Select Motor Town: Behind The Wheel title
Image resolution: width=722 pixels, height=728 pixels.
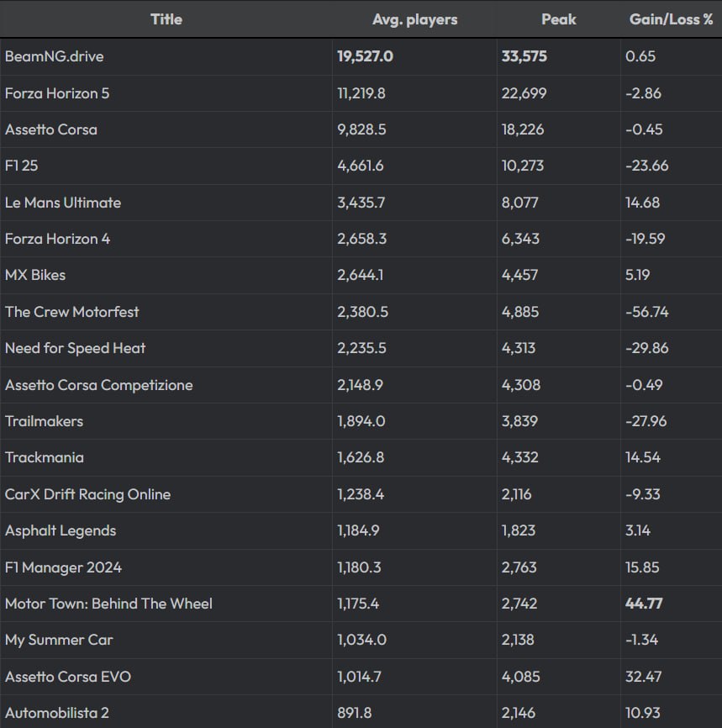[108, 604]
